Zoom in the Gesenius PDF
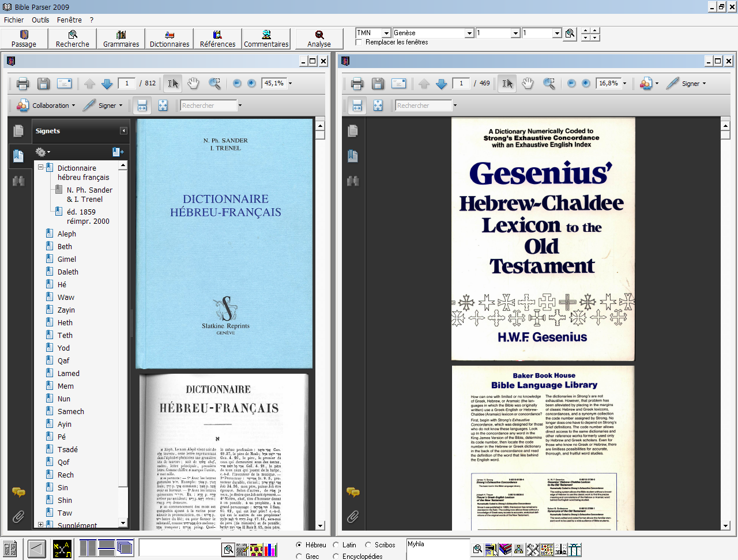The height and width of the screenshot is (560, 738). (586, 84)
